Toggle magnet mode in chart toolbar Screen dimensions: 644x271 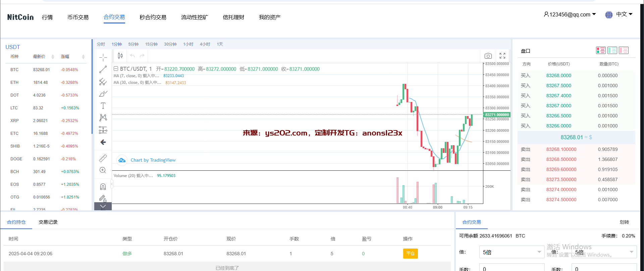(x=103, y=186)
